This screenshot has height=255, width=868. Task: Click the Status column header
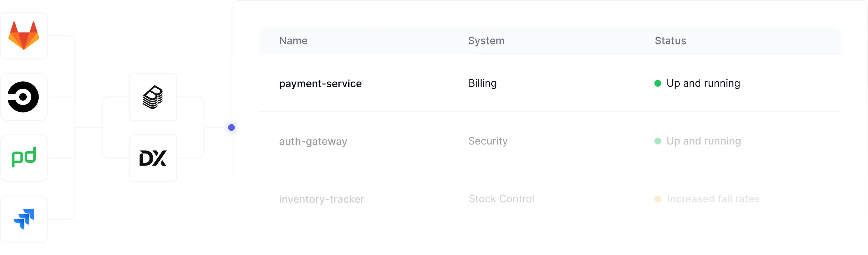tap(670, 41)
